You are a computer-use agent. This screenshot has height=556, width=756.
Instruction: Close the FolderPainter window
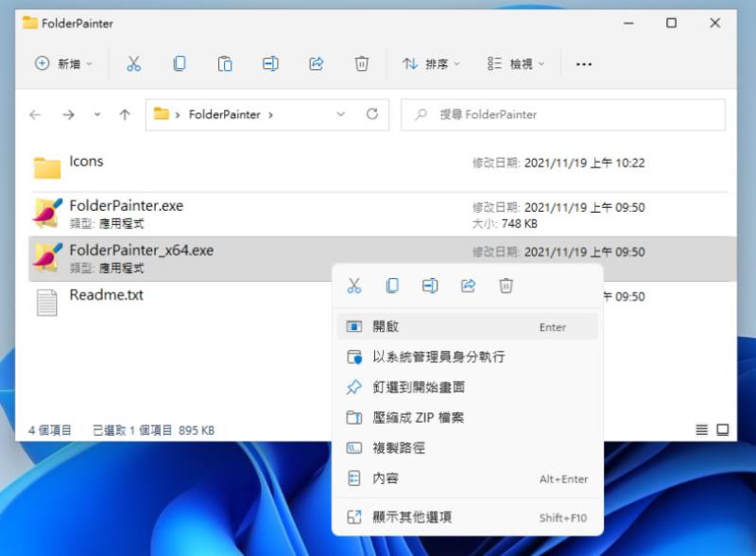coord(715,23)
